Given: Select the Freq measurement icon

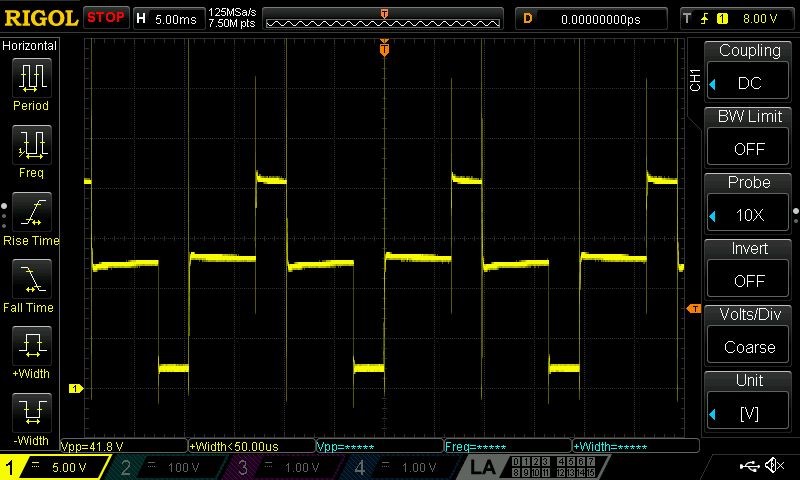Looking at the screenshot, I should click(x=32, y=144).
